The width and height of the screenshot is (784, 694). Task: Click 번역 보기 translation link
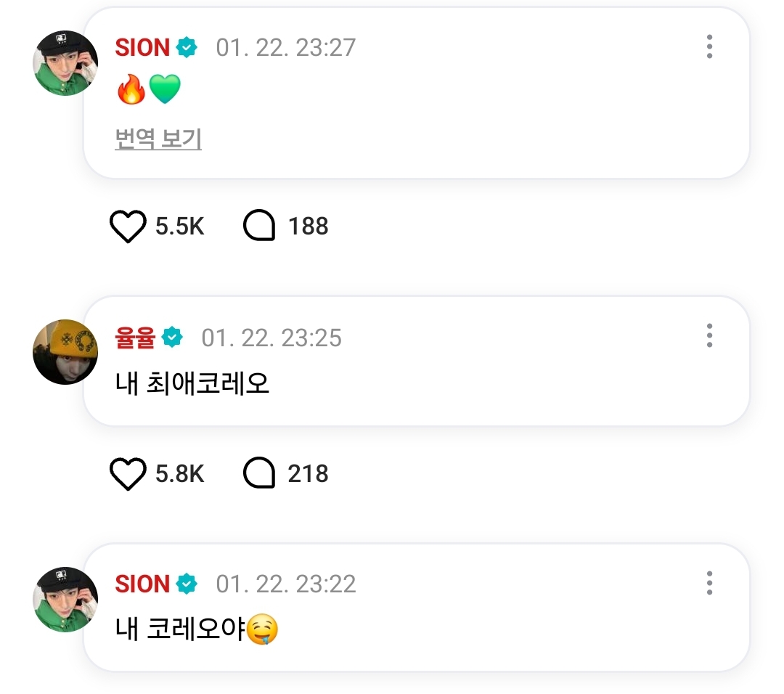click(158, 139)
